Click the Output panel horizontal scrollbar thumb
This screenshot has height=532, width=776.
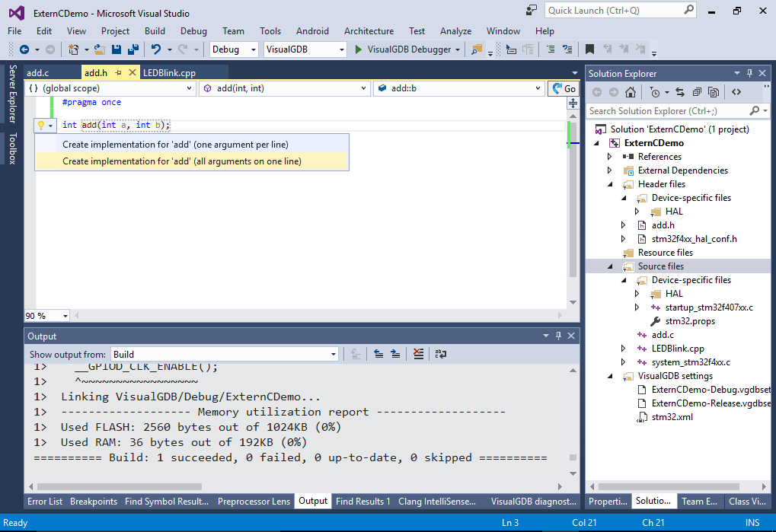[x=120, y=486]
